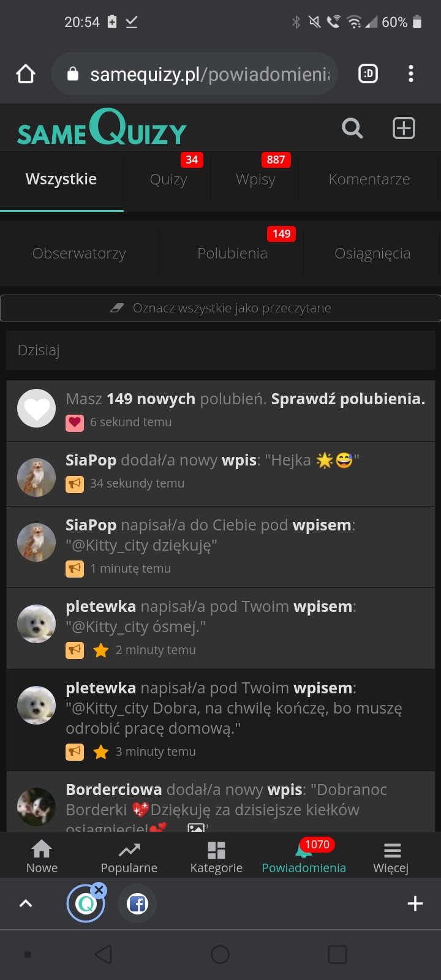Image resolution: width=441 pixels, height=980 pixels.
Task: Switch to the Quizy tab
Action: [x=168, y=179]
